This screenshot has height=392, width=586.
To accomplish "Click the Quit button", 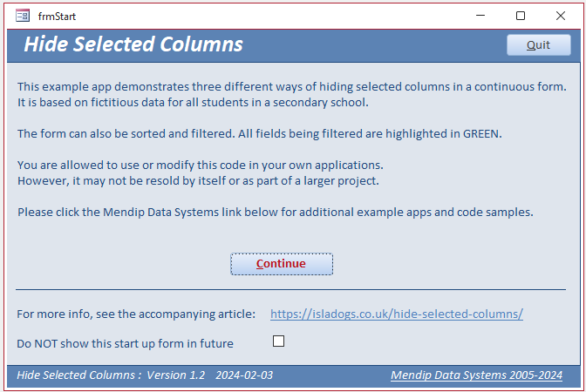I will tap(539, 44).
